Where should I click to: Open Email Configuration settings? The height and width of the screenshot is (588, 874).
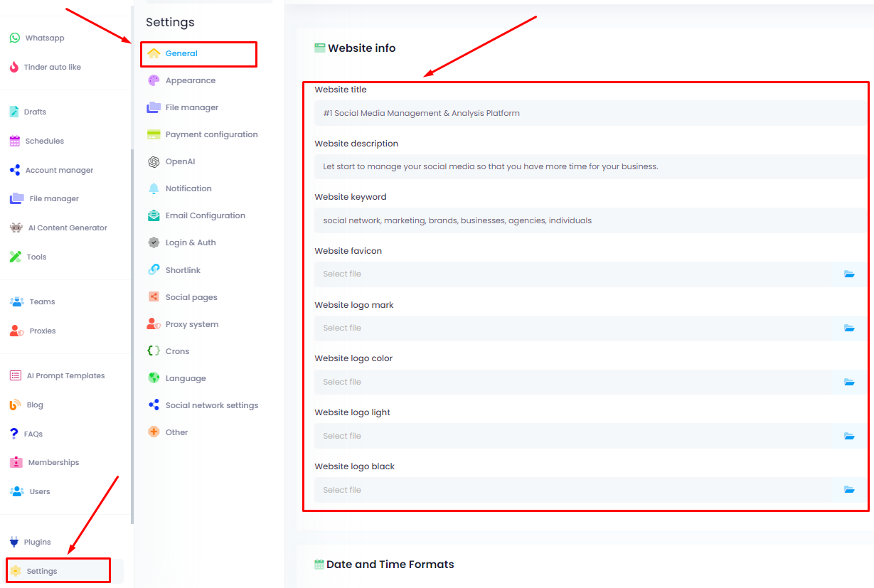[x=205, y=215]
